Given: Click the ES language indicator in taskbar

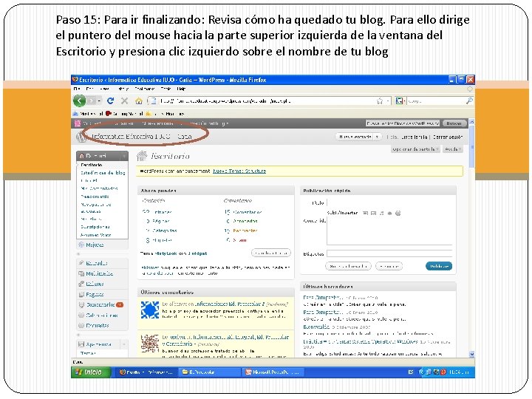Looking at the screenshot, I should point(411,372).
